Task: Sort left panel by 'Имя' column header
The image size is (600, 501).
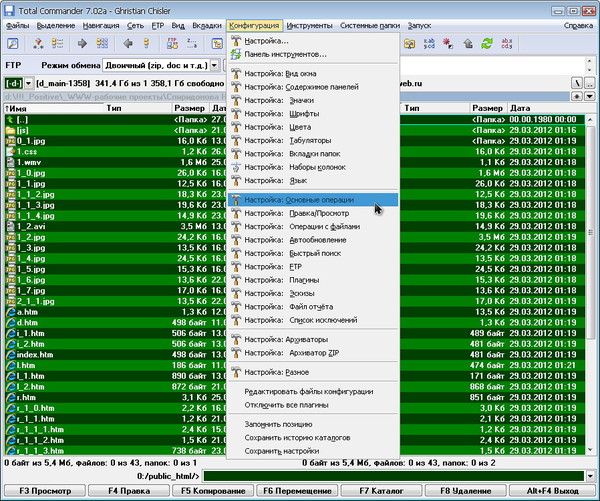Action: click(54, 108)
